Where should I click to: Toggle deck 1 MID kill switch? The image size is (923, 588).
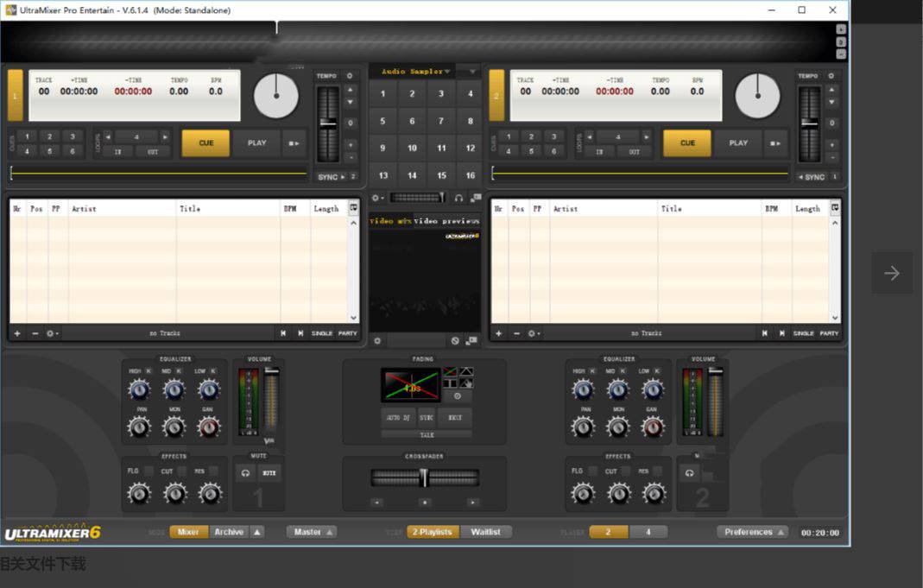(179, 370)
